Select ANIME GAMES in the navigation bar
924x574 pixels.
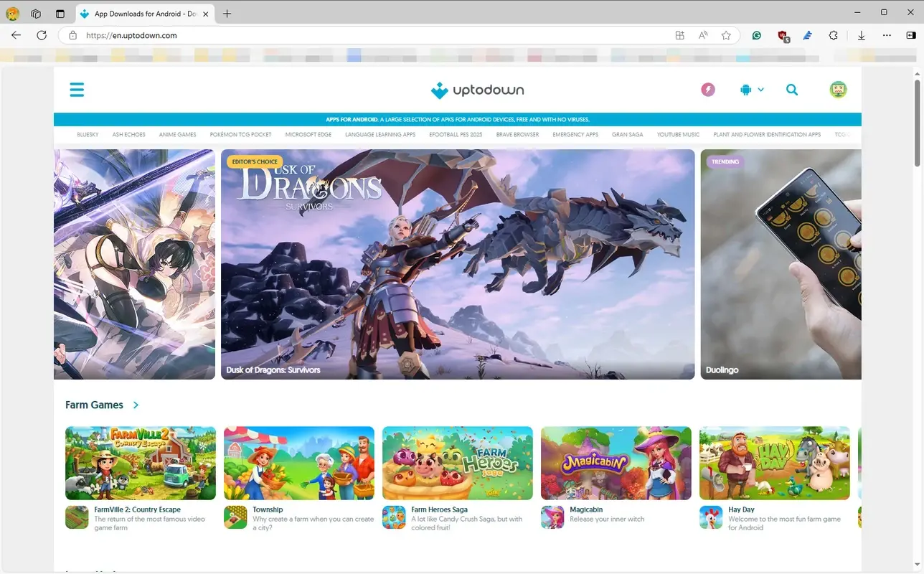coord(177,134)
